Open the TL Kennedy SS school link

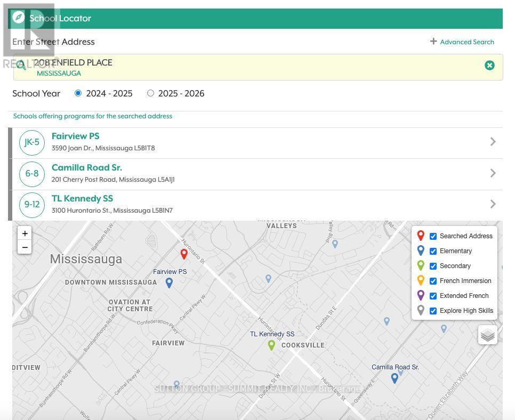(x=82, y=198)
